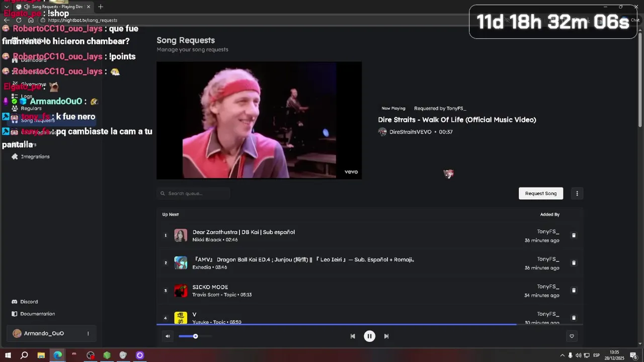644x362 pixels.
Task: Click the volume slider handle
Action: [x=195, y=336]
